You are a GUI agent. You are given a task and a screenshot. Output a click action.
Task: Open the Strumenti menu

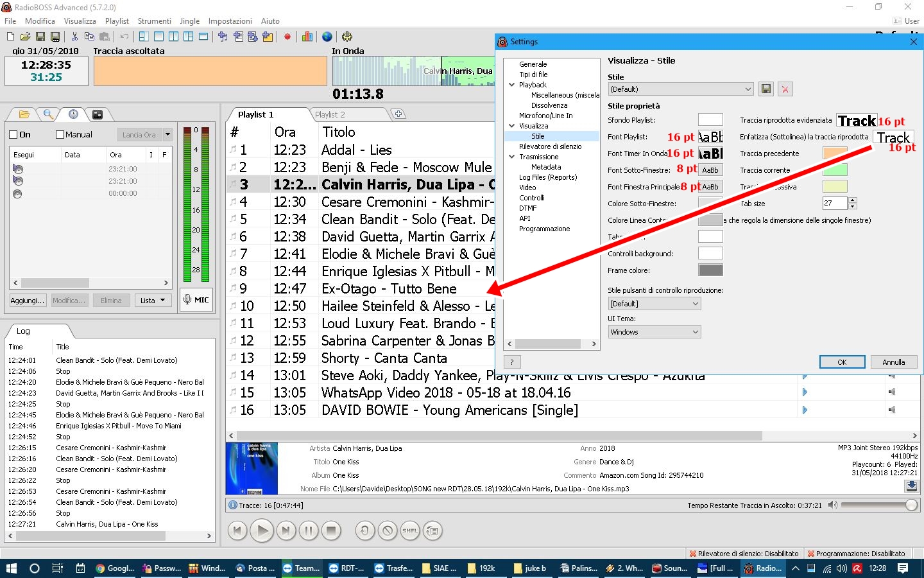click(x=154, y=21)
